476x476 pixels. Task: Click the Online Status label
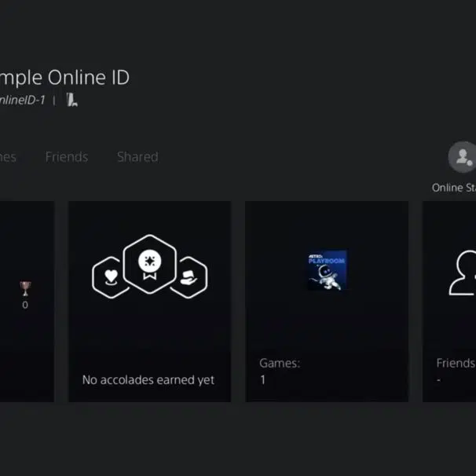454,188
